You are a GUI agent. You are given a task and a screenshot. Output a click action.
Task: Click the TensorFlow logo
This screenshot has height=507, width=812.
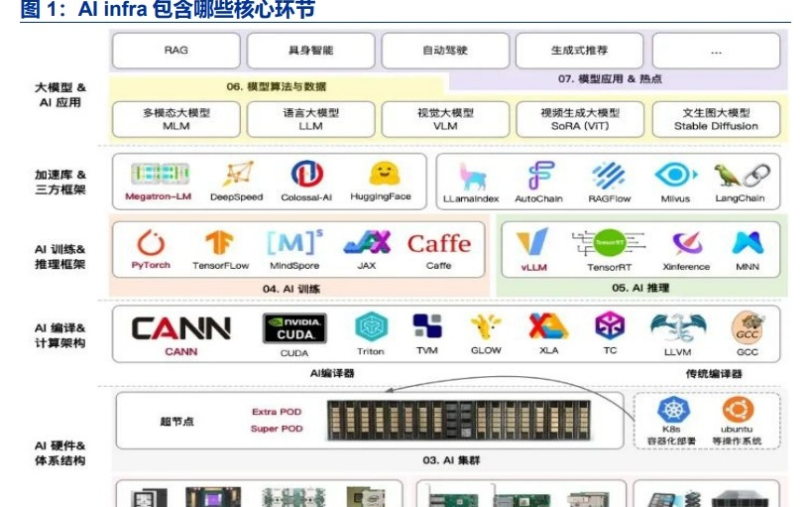point(219,242)
